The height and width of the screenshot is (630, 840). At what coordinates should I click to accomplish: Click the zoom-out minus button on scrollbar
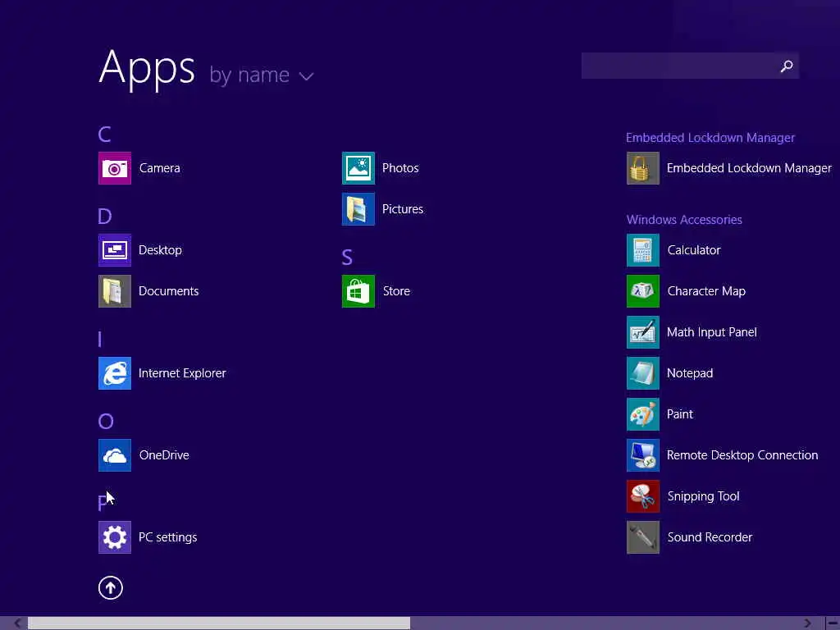(833, 623)
